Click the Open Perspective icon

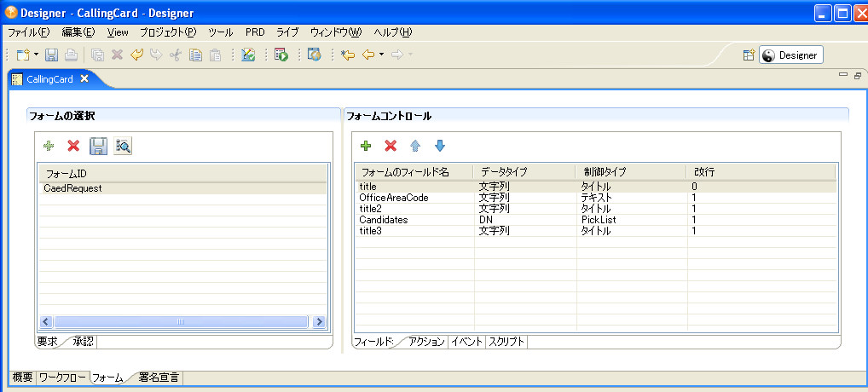click(749, 55)
